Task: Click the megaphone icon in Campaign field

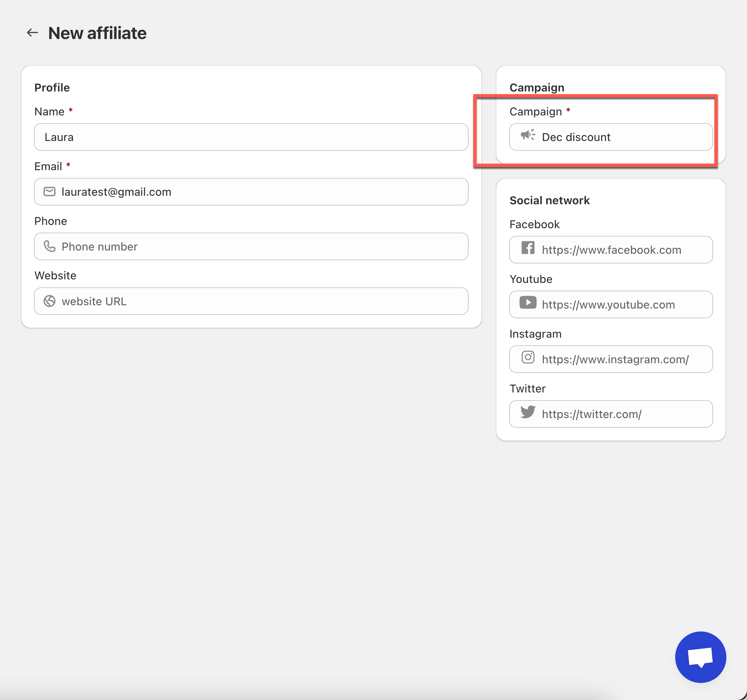Action: point(528,135)
